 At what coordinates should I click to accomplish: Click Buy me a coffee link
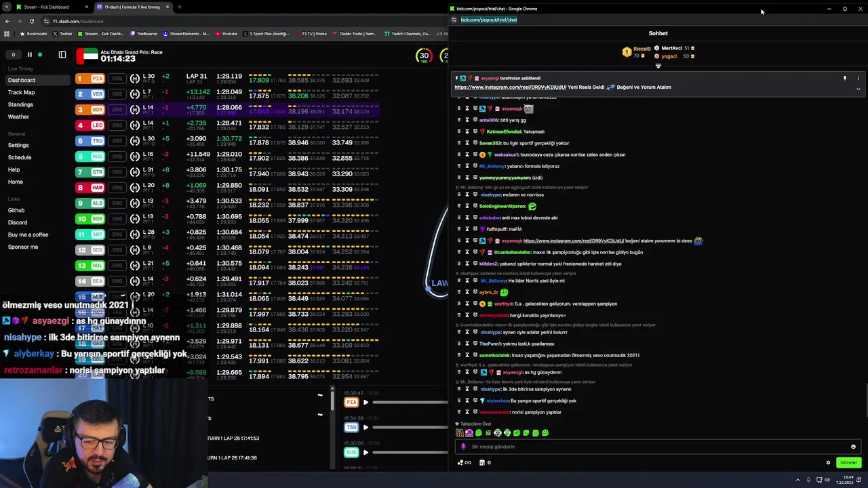coord(28,235)
